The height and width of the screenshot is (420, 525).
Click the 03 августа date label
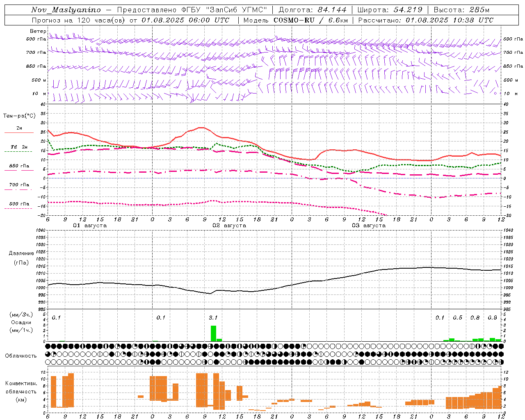coord(369,226)
